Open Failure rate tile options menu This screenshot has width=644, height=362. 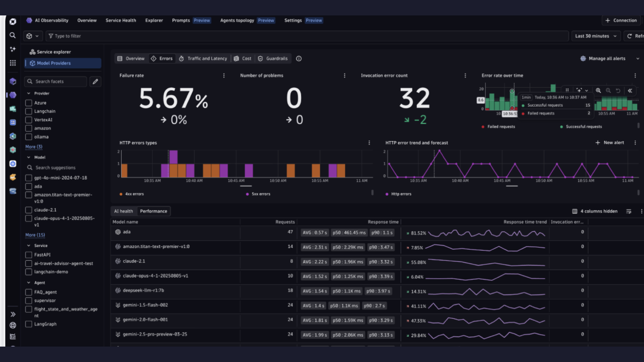click(x=224, y=76)
